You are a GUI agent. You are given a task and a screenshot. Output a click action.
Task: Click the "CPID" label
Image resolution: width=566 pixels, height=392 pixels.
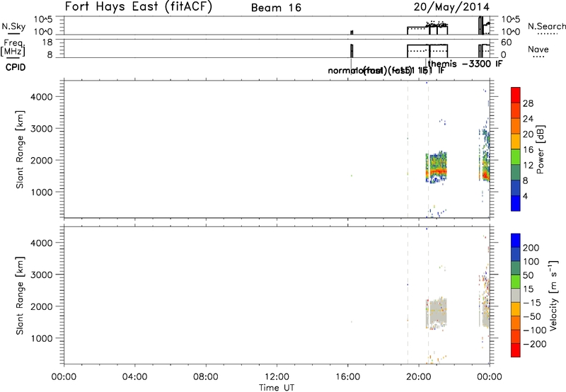(x=16, y=67)
